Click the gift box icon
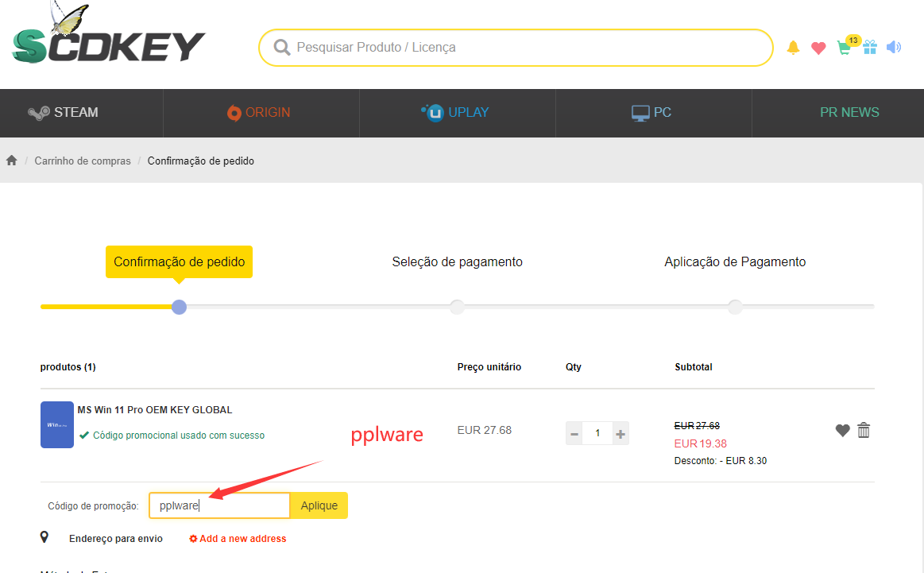 coord(870,48)
